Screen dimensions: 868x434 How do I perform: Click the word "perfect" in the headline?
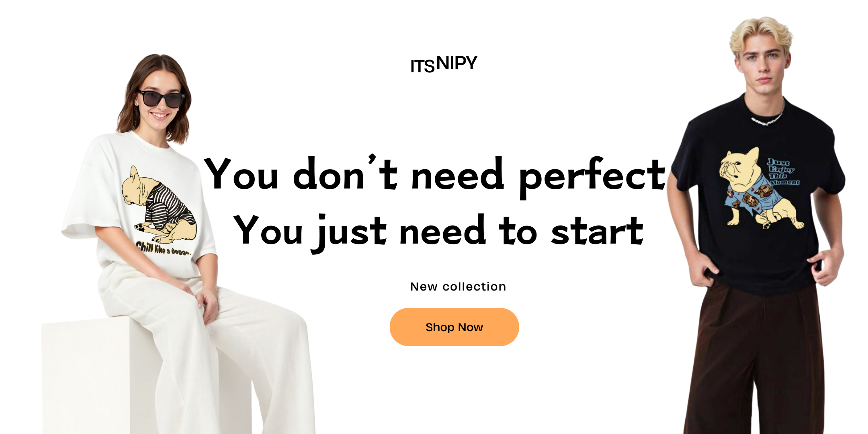click(x=592, y=177)
